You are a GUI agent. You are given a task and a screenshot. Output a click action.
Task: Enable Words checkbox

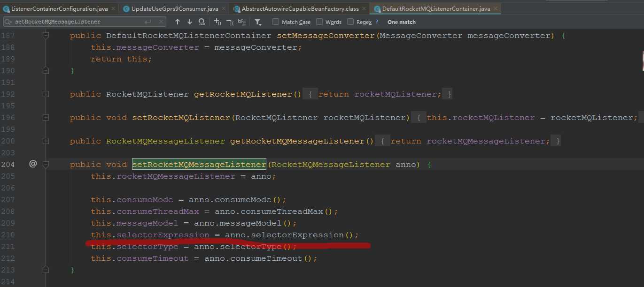(319, 22)
